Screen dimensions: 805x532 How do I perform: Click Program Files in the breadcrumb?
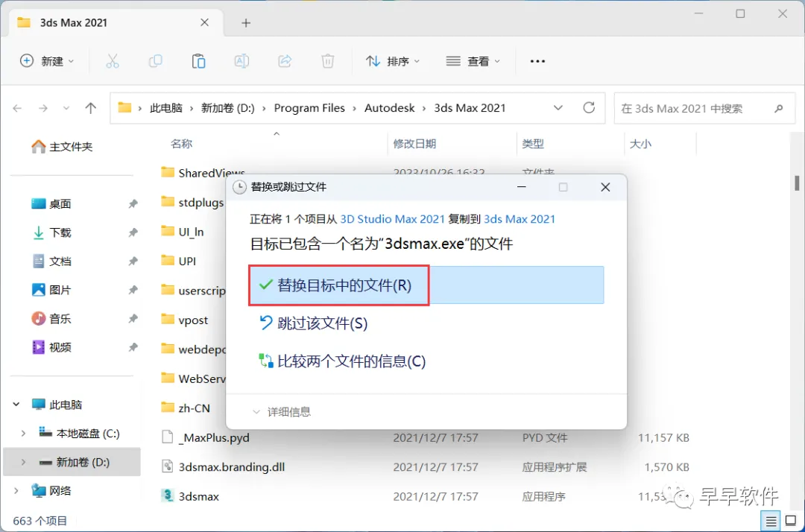coord(309,108)
